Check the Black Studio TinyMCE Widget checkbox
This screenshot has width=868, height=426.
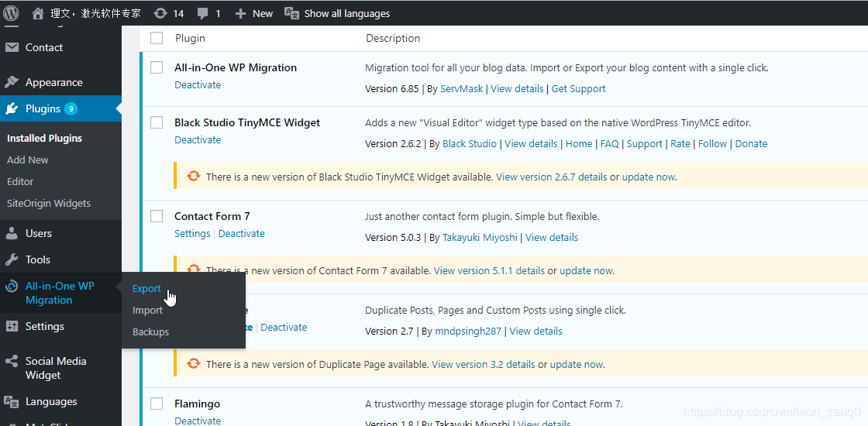point(157,122)
